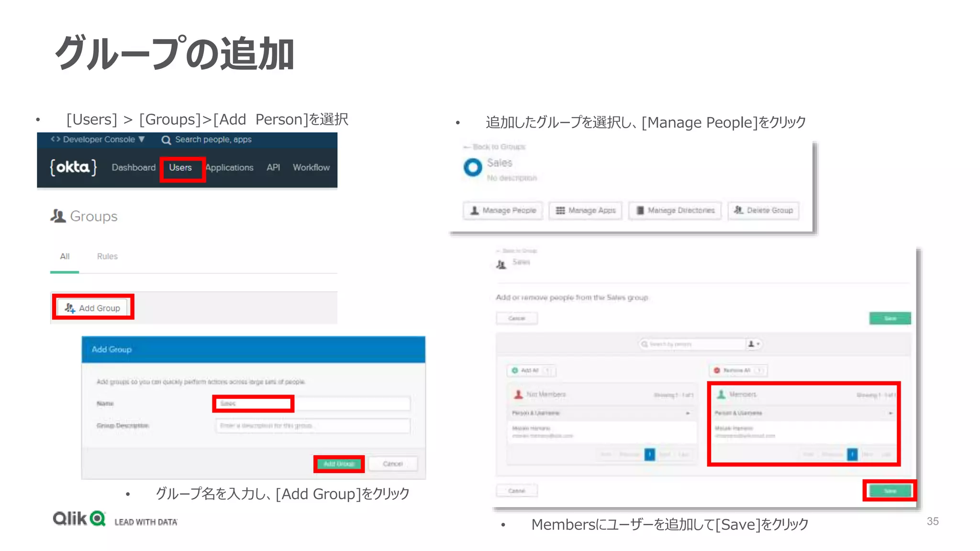Click page 1 in Members pager
The image size is (980, 551).
(x=852, y=454)
